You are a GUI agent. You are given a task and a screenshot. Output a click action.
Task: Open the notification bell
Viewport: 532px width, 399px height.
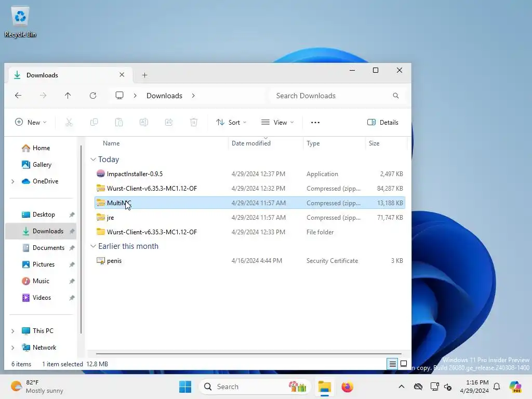coord(497,387)
